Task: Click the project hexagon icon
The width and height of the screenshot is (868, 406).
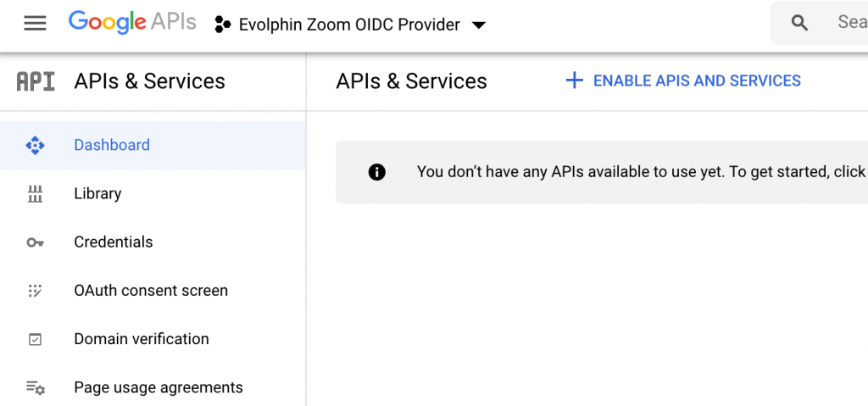Action: (223, 25)
